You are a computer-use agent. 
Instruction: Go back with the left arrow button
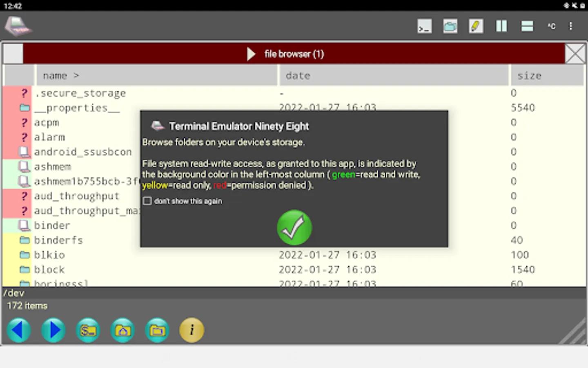(x=19, y=330)
